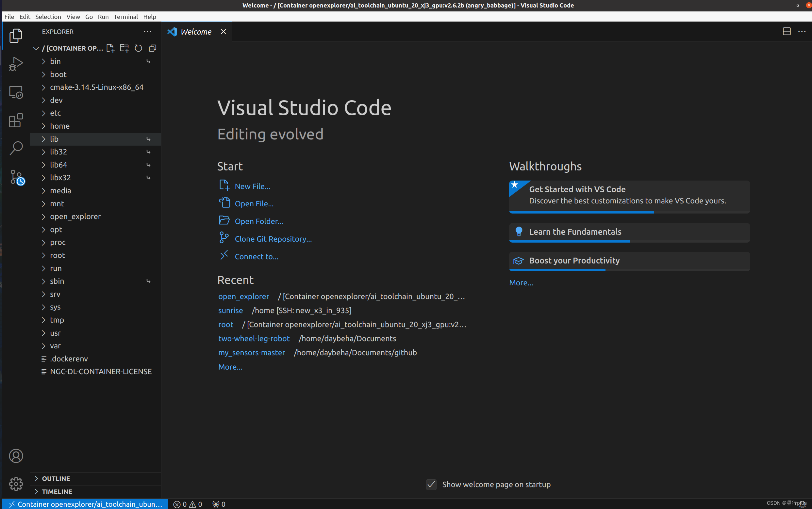
Task: Click the remote Container indicator in status bar
Action: [85, 504]
